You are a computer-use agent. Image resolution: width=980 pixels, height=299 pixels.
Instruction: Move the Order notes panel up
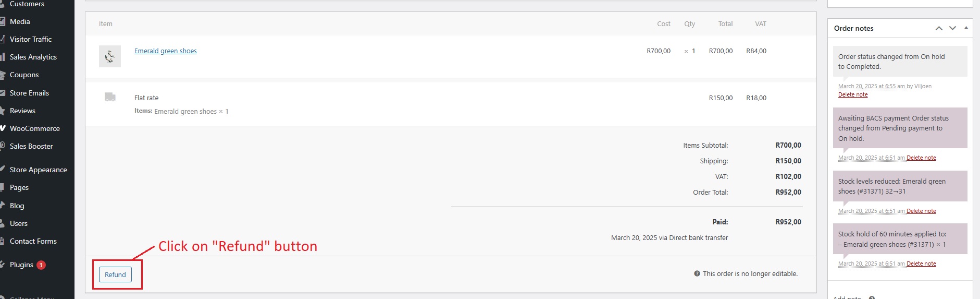[939, 28]
